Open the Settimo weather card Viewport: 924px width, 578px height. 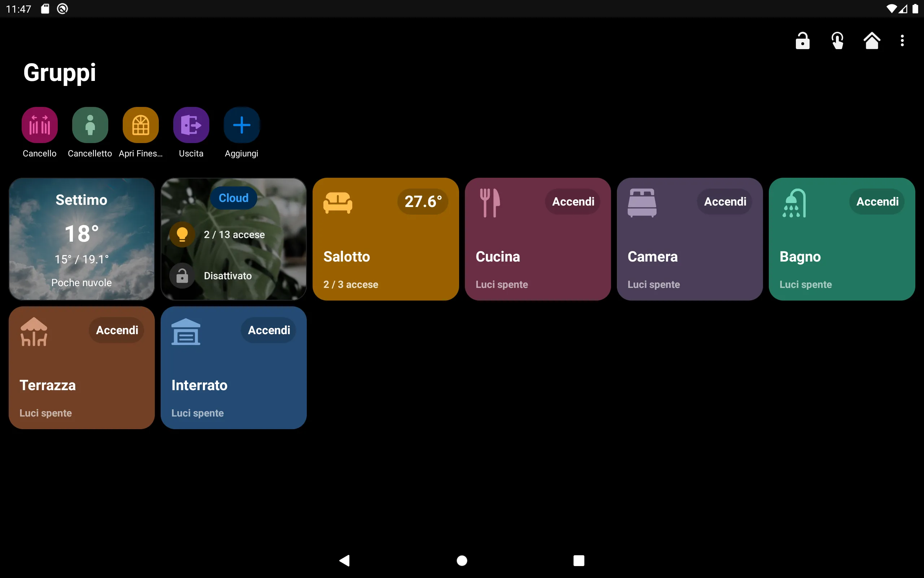82,239
